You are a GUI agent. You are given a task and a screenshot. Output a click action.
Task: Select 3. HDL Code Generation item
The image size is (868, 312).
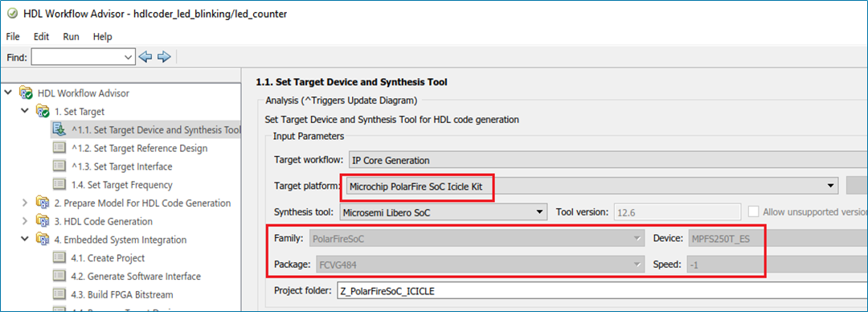coord(104,222)
